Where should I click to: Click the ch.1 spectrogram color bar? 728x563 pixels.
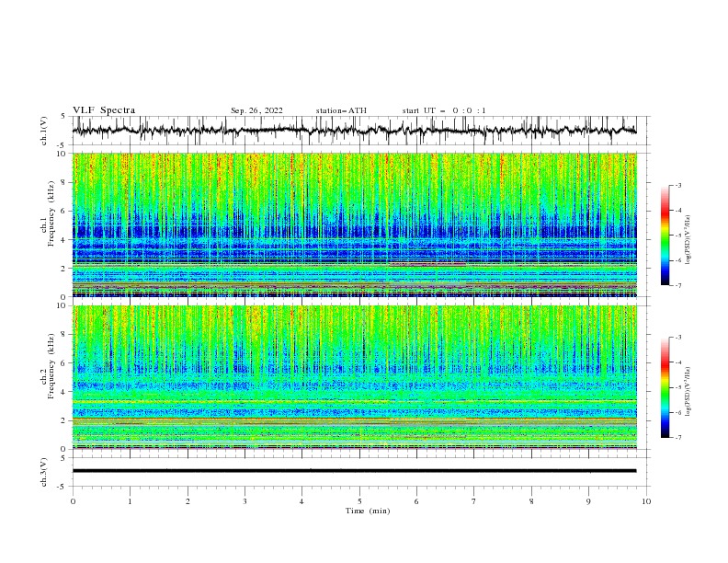(x=665, y=236)
